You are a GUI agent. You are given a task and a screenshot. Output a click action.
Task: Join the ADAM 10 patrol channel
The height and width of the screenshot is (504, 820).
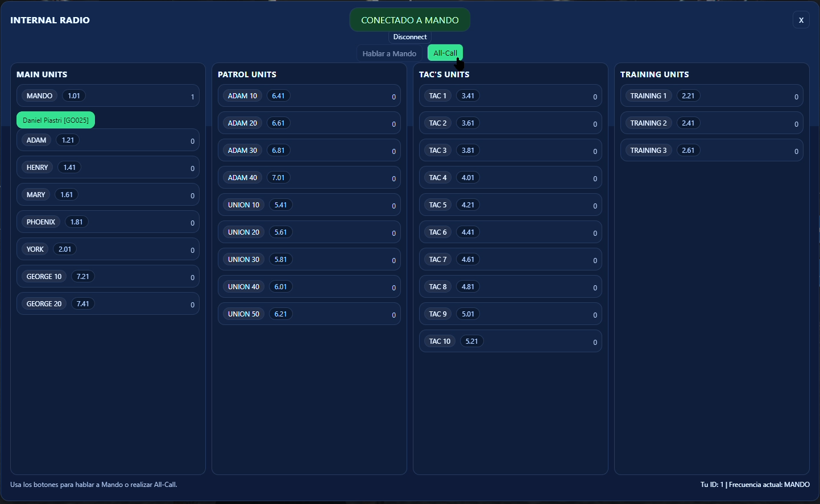click(309, 96)
